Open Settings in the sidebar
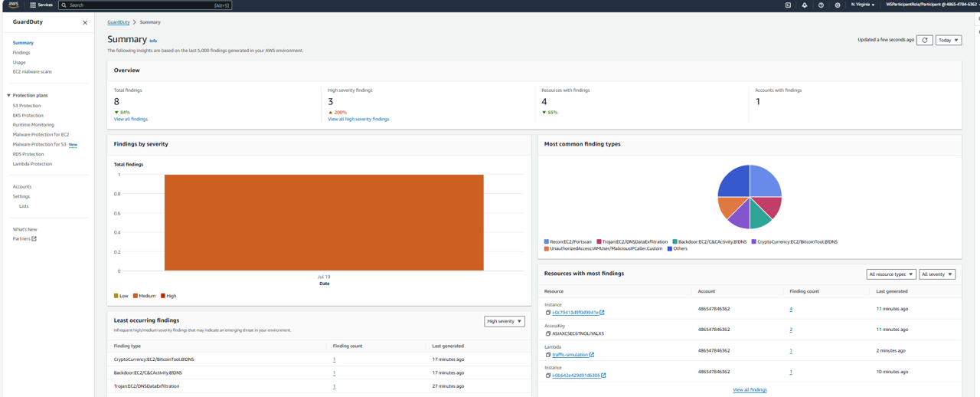Viewport: 980px width, 397px height. coord(21,196)
